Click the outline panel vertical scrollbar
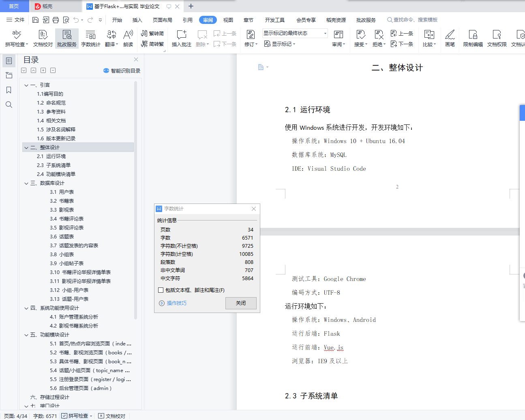525x420 pixels. [x=135, y=200]
